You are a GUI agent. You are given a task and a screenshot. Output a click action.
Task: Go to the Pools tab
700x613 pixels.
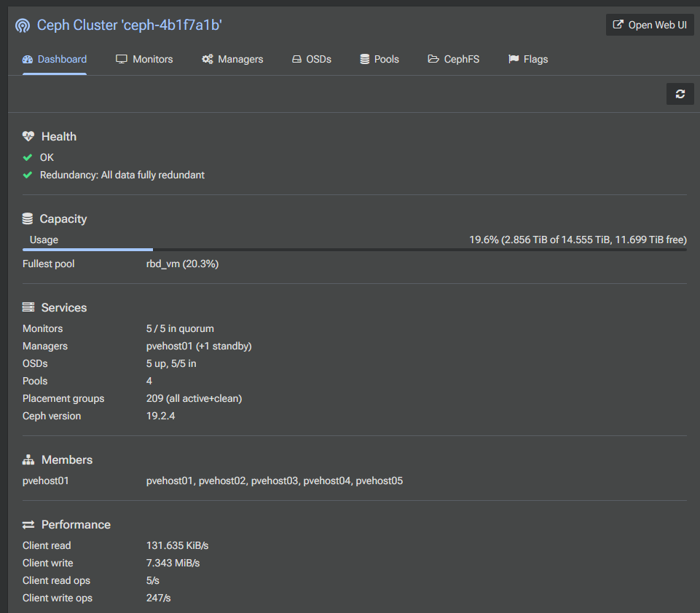coord(380,60)
